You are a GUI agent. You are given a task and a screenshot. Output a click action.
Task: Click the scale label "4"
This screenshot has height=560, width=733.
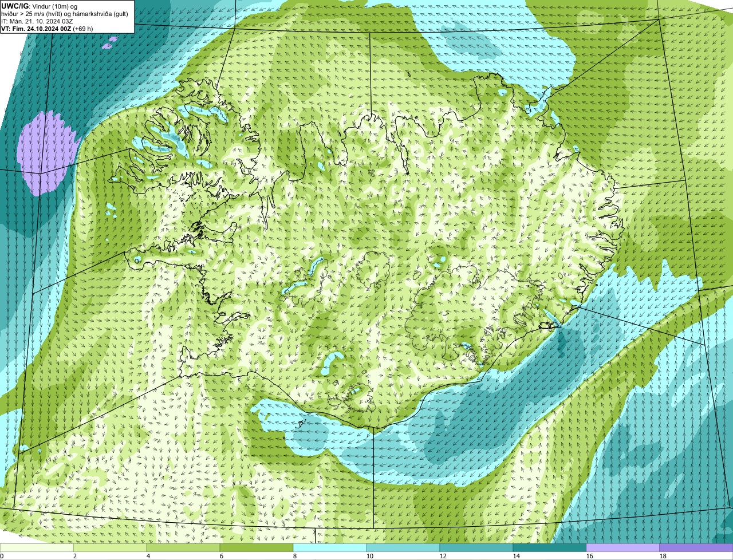pyautogui.click(x=148, y=556)
